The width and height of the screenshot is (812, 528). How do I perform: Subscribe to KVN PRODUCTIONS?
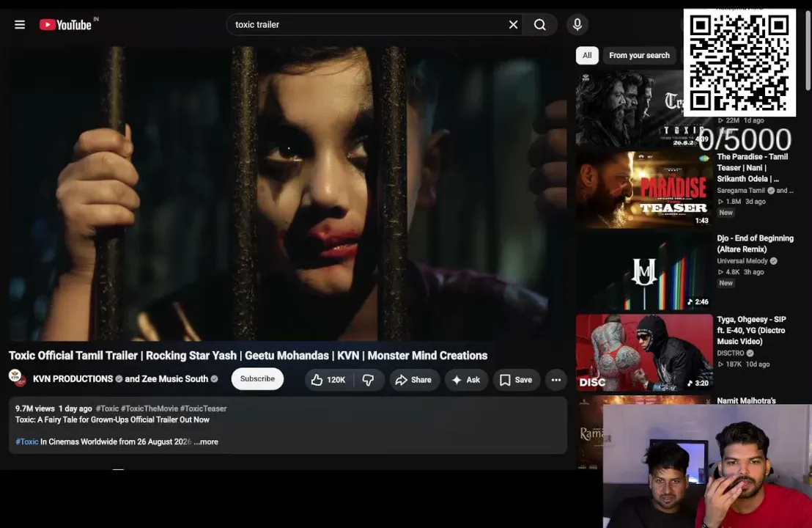click(257, 379)
